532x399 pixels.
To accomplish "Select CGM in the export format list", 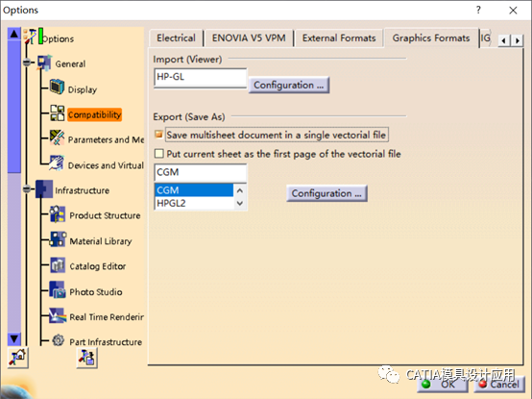I will (x=194, y=189).
